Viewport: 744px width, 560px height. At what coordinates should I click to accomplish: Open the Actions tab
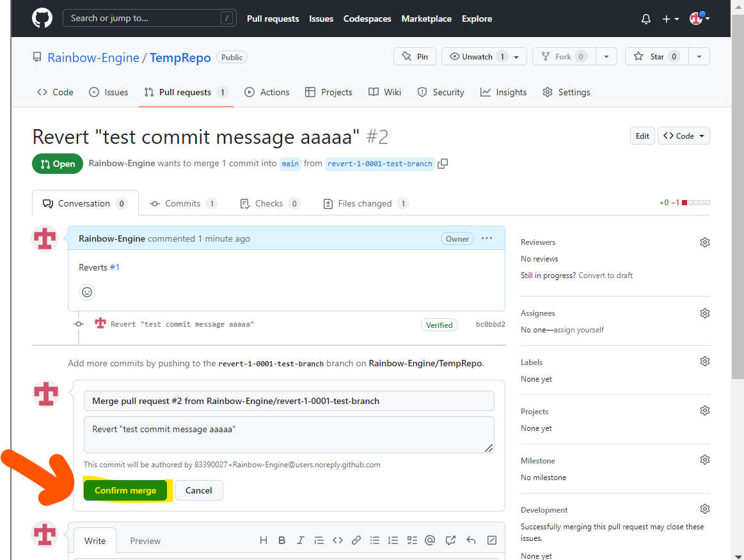tap(267, 92)
